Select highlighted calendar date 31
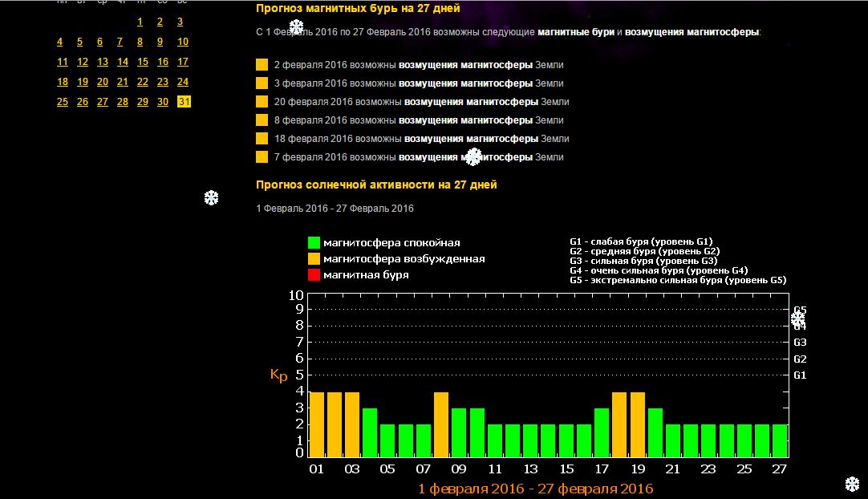 184,101
